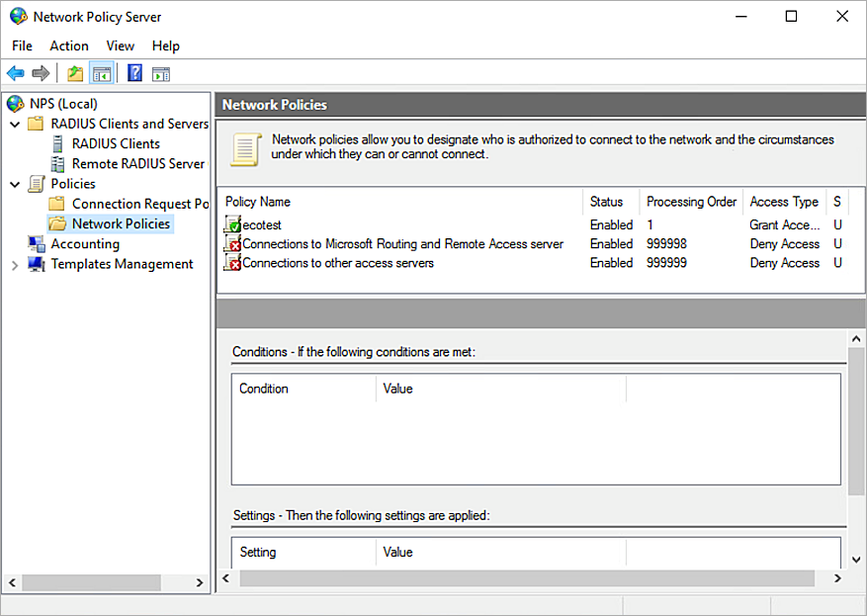This screenshot has height=616, width=867.
Task: Open the Export List toolbar icon
Action: (x=74, y=72)
